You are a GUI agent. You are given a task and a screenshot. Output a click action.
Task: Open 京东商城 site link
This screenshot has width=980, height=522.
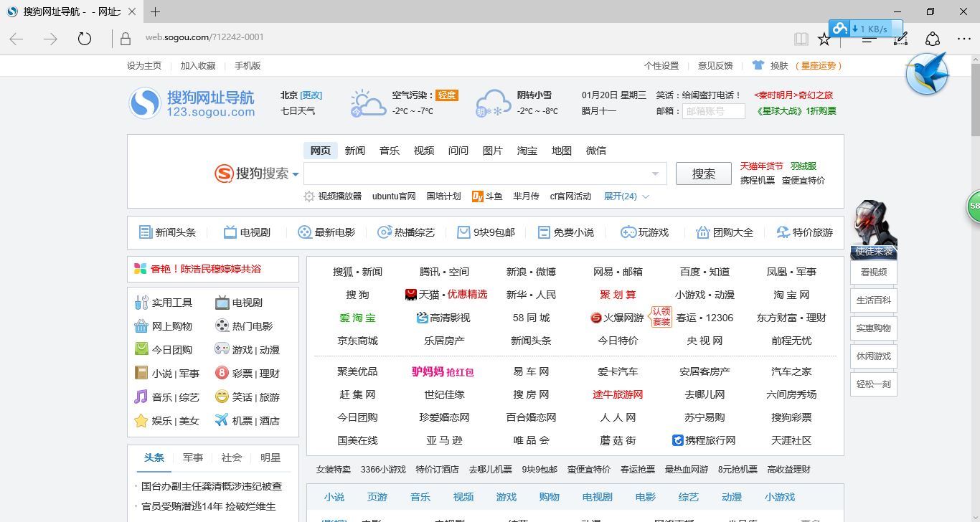357,341
